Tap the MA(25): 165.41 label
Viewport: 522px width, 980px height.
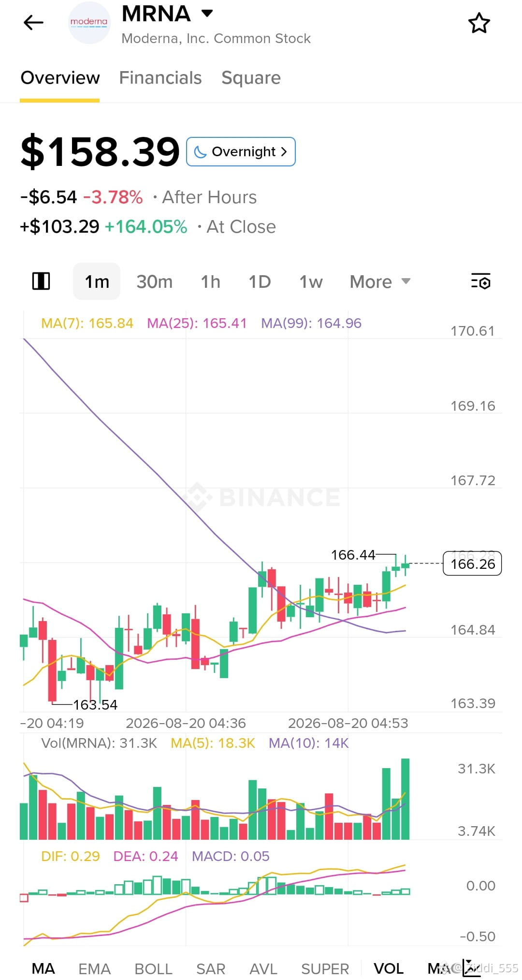[197, 323]
